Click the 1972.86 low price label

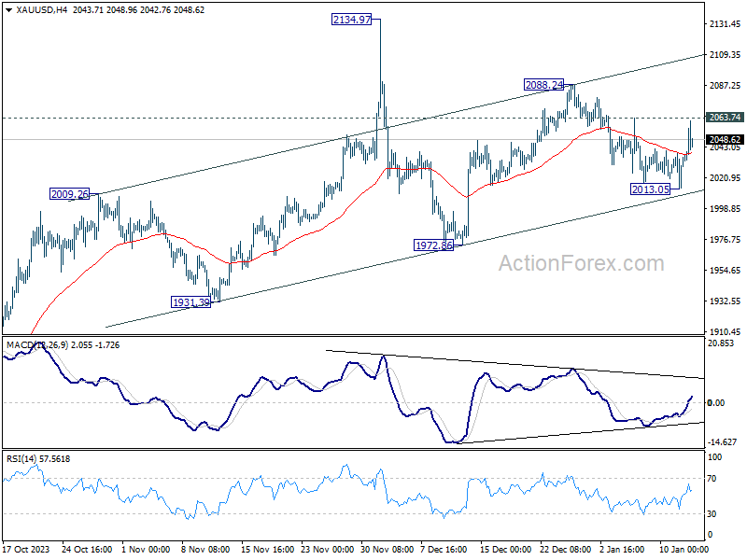coord(433,245)
